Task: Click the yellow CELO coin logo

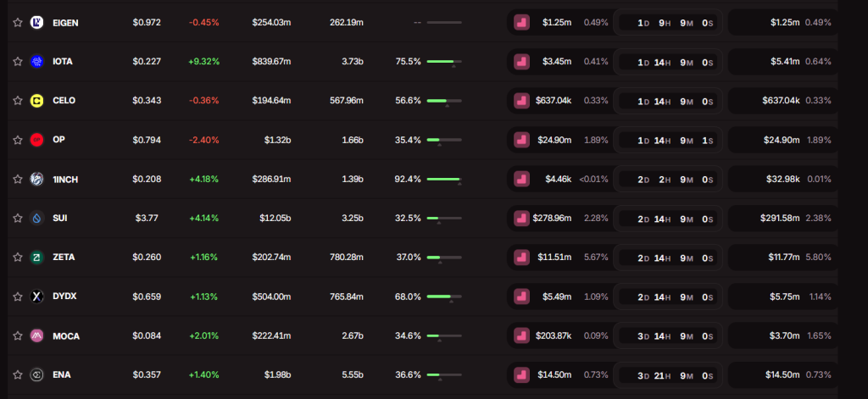Action: [x=36, y=101]
